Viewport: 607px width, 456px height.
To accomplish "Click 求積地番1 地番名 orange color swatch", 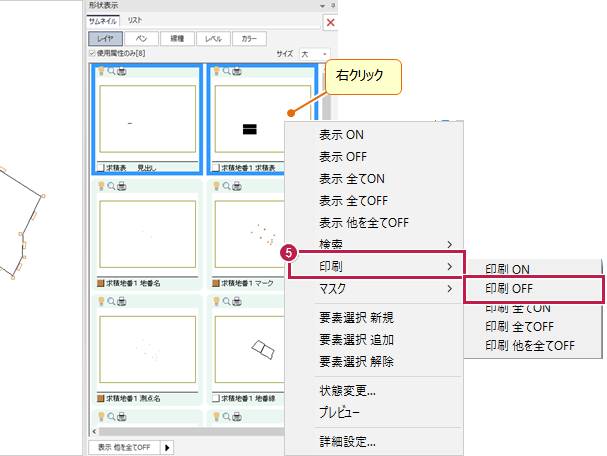I will coord(101,281).
